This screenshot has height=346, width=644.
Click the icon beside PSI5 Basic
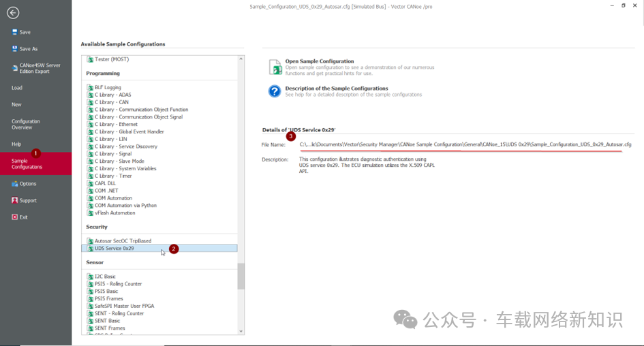(91, 292)
